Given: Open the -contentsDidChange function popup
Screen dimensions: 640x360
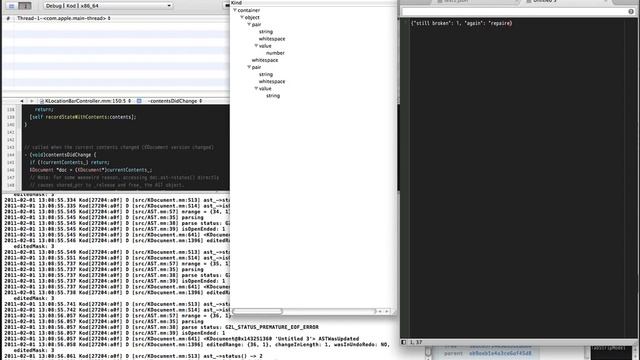Looking at the screenshot, I should coord(174,101).
